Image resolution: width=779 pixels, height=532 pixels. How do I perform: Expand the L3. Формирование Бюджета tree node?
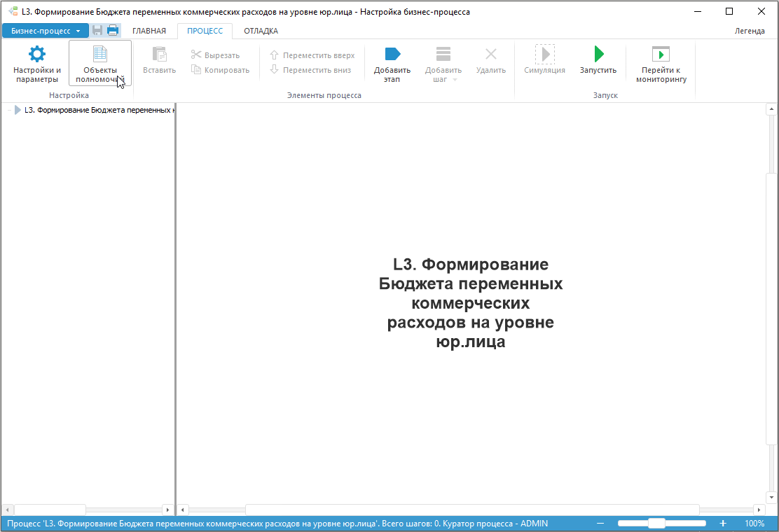point(18,110)
